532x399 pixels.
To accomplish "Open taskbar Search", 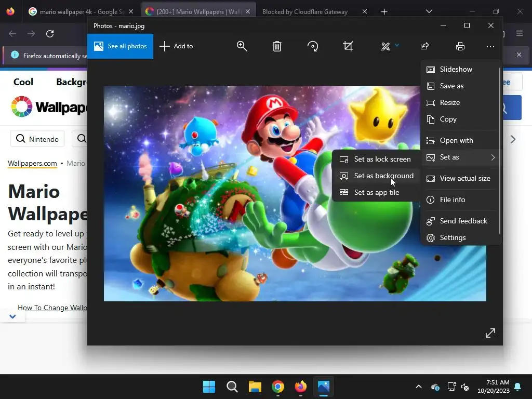I will click(x=232, y=387).
